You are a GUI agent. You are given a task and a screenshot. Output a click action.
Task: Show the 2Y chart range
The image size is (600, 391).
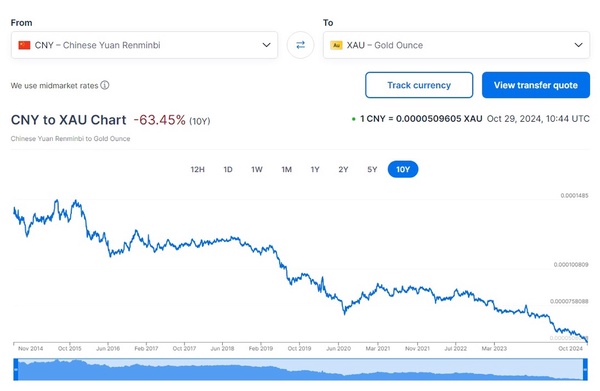[343, 169]
